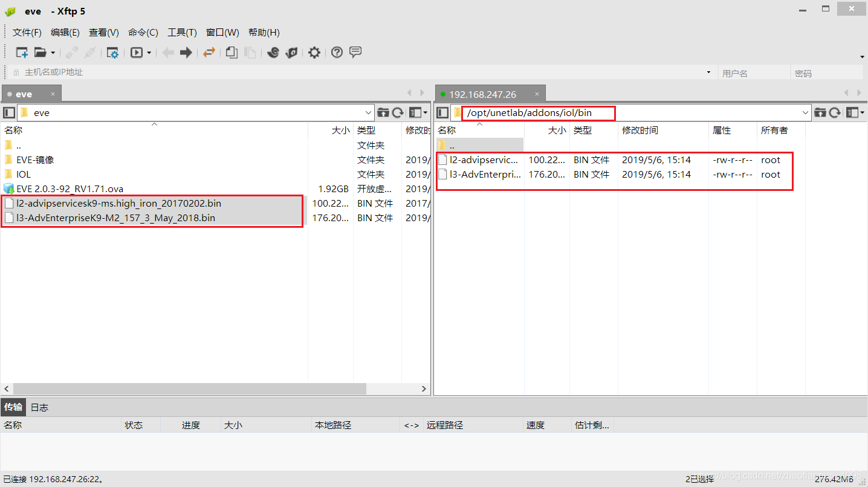Open the 查看(V) menu
Viewport: 868px width, 487px height.
[104, 33]
